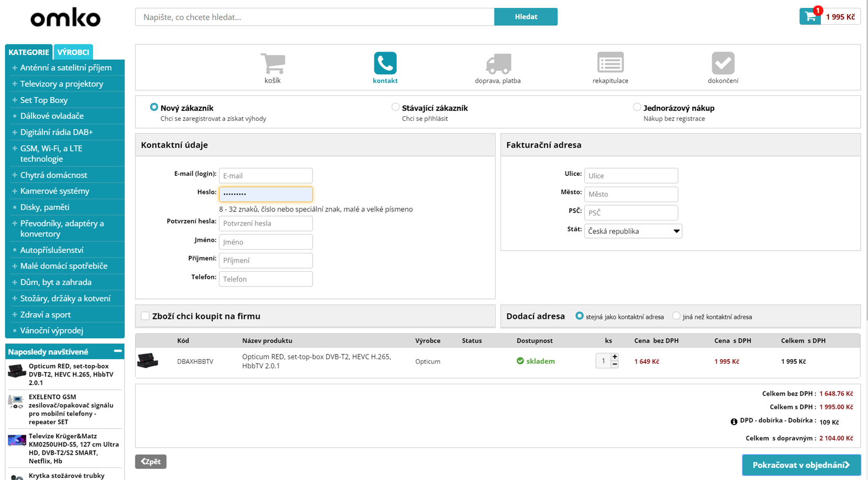
Task: Expand Stožáry, držáky a kotvení category
Action: 15,298
